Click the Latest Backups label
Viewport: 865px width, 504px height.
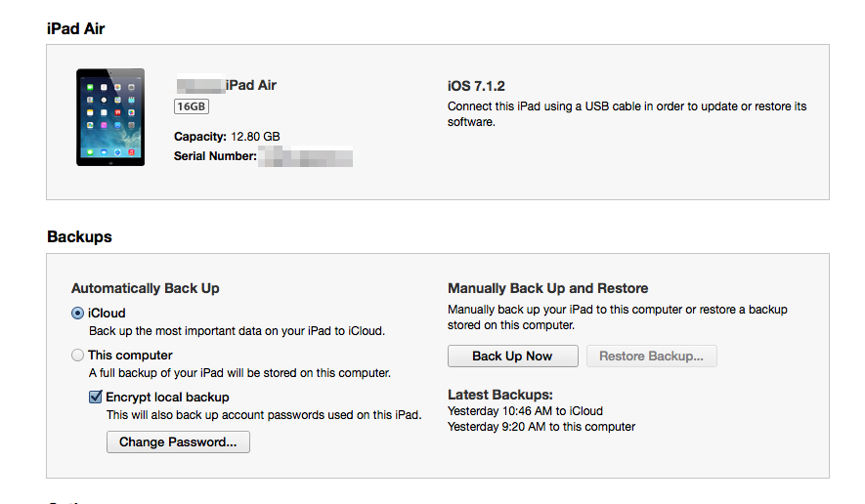[500, 395]
